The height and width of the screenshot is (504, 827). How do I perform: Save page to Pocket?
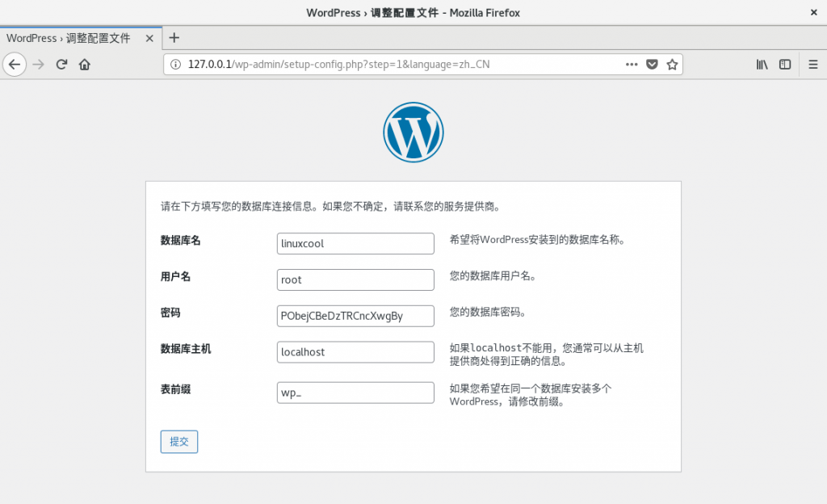tap(652, 65)
